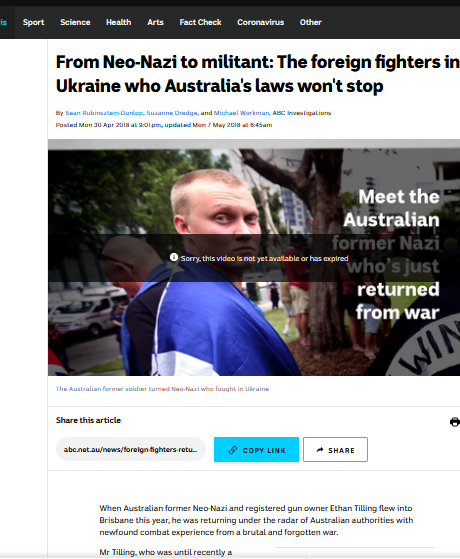460x559 pixels.
Task: Open the Science section
Action: point(75,22)
